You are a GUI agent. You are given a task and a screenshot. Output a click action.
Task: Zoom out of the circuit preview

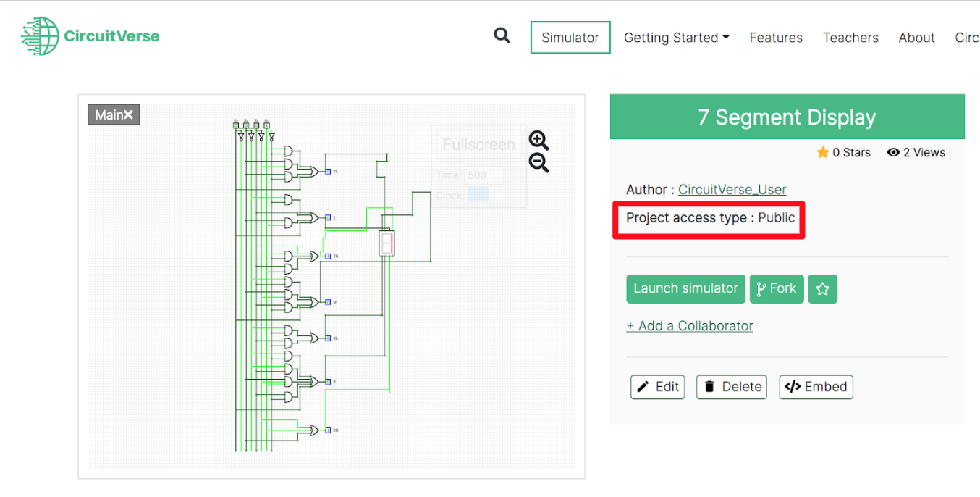[538, 163]
